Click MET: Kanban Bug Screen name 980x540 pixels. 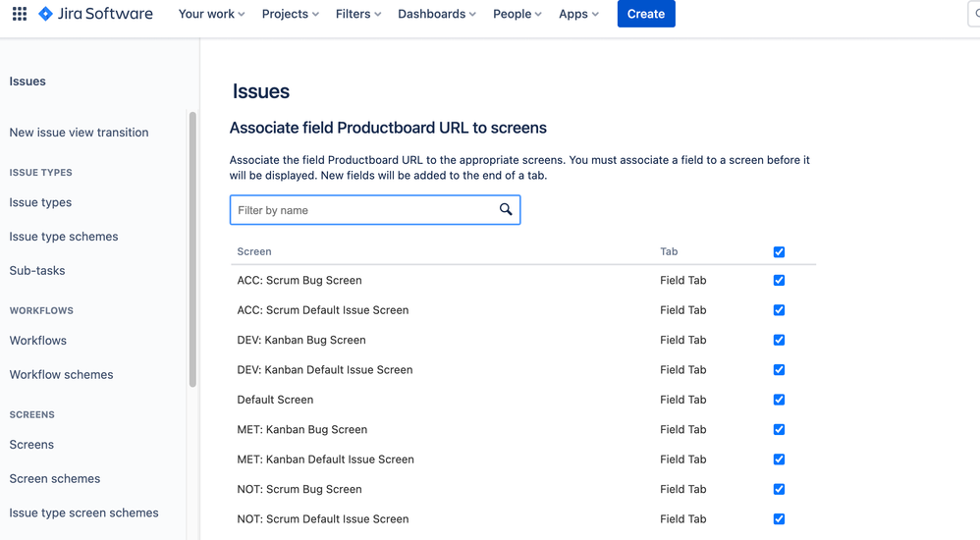tap(301, 429)
